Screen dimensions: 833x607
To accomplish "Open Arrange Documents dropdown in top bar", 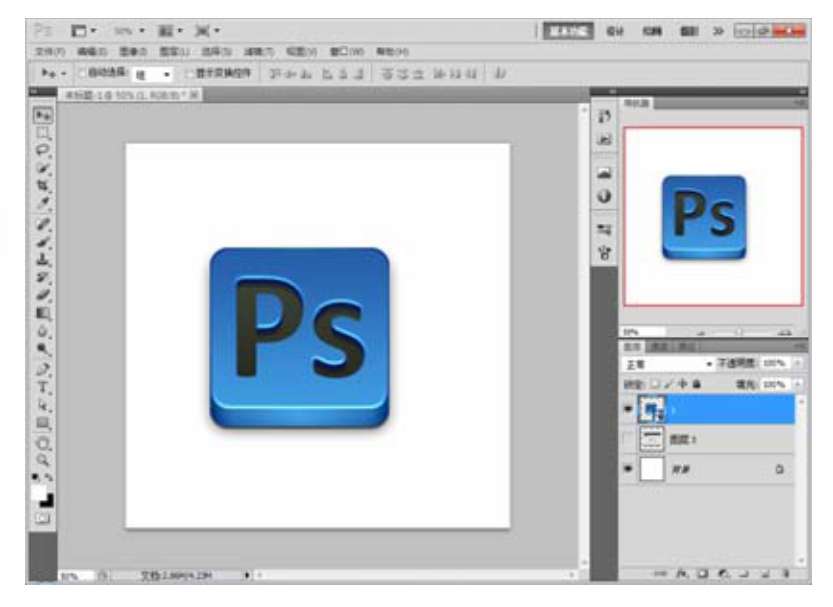I will click(x=171, y=31).
